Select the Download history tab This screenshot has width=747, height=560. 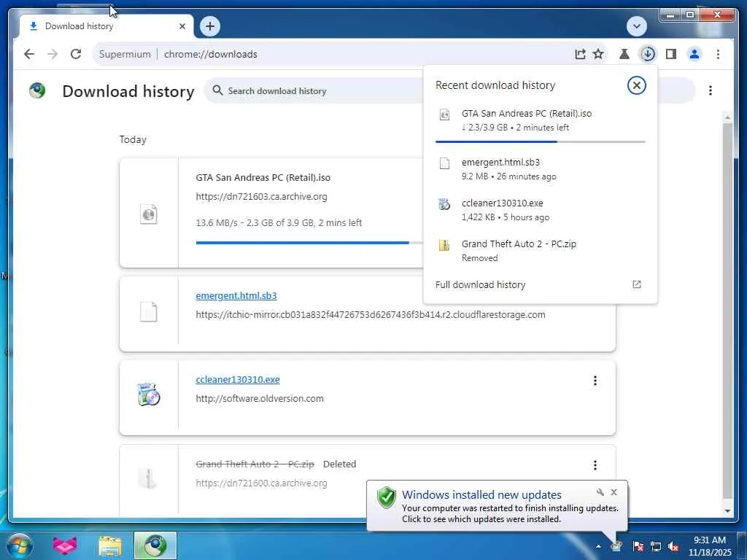107,26
